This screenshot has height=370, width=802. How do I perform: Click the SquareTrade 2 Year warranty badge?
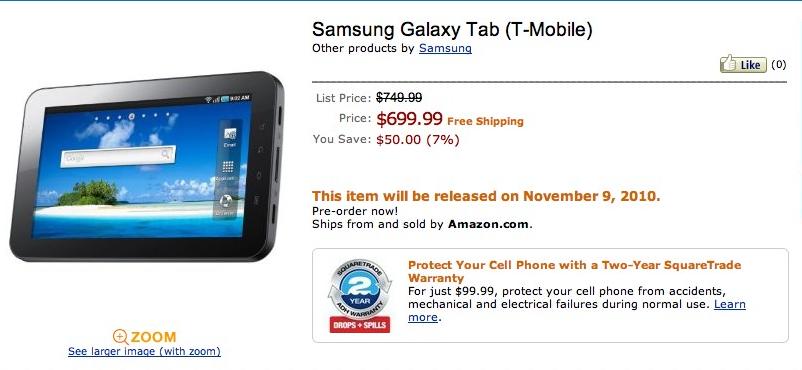(360, 289)
